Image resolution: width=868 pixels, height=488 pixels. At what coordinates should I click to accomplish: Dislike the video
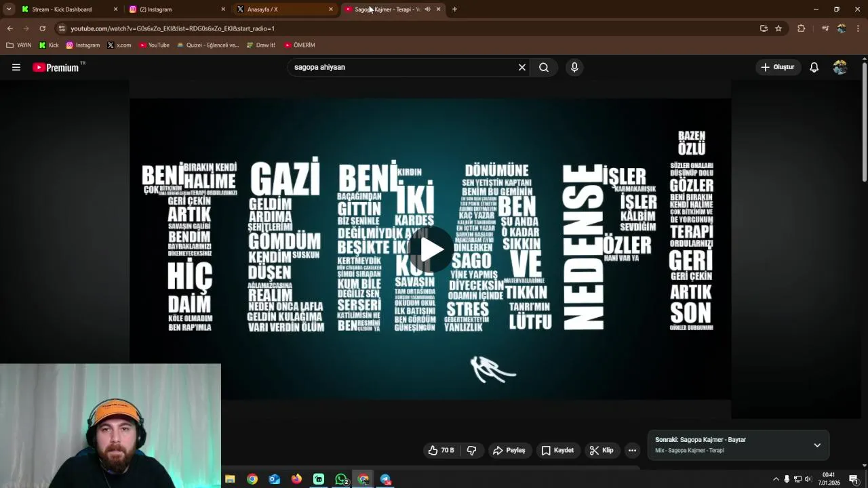(x=472, y=450)
